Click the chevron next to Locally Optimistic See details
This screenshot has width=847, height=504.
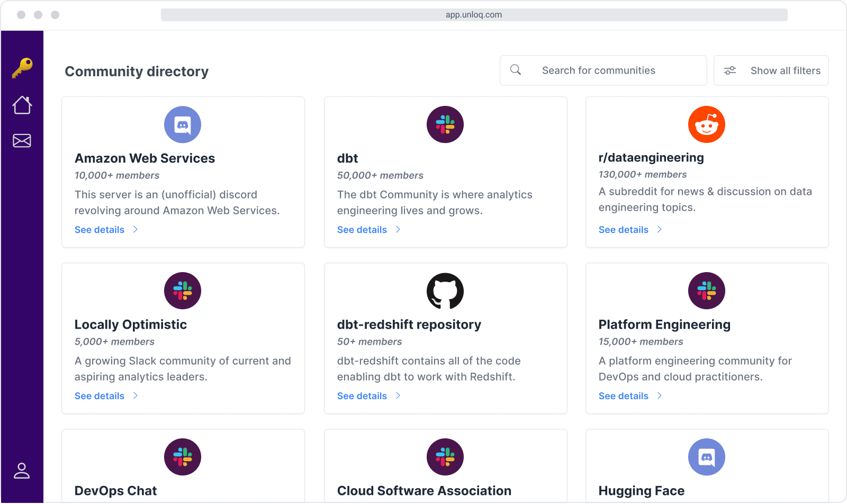(136, 395)
